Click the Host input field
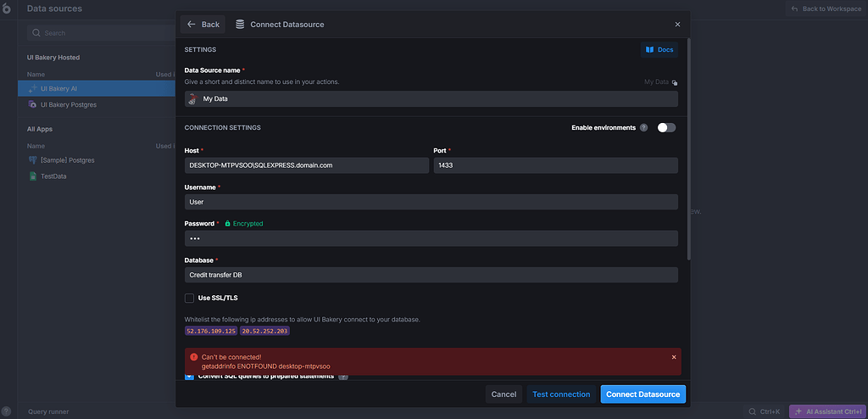Viewport: 868px width, 419px height. tap(307, 165)
